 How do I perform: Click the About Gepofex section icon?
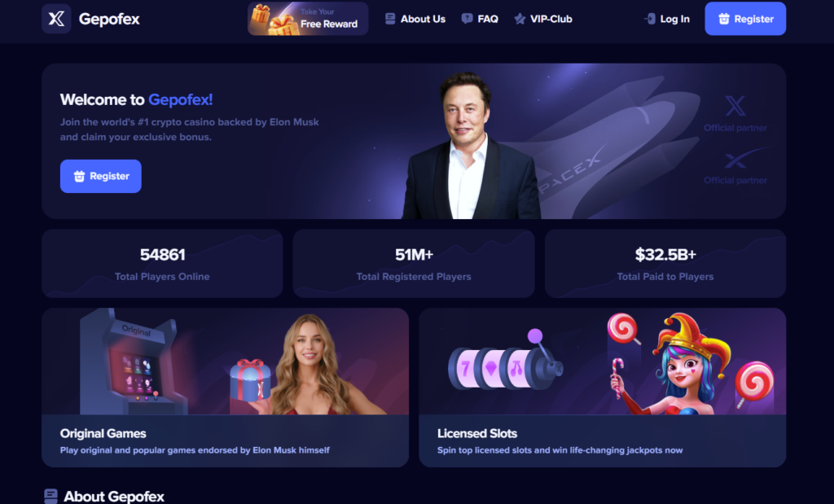[x=50, y=496]
